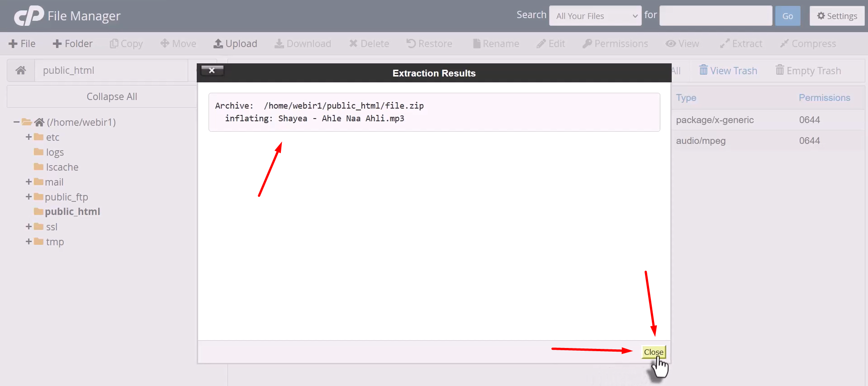868x386 pixels.
Task: Open the Upload tool
Action: coord(235,43)
